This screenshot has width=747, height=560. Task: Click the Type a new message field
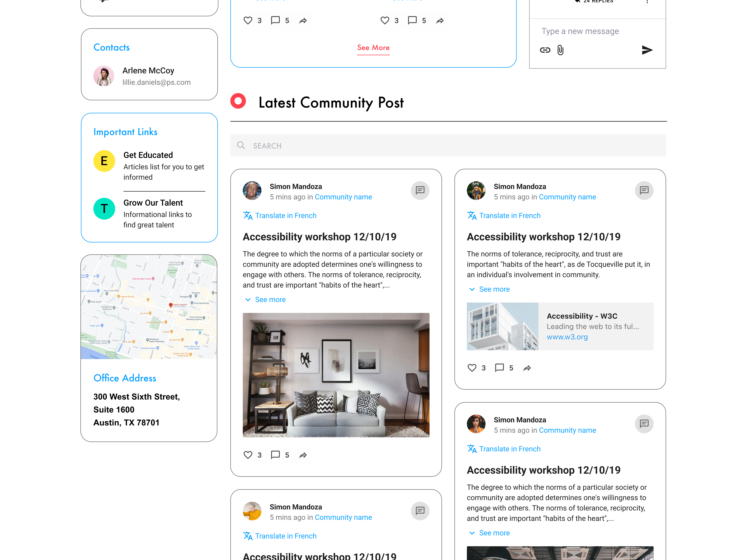580,31
